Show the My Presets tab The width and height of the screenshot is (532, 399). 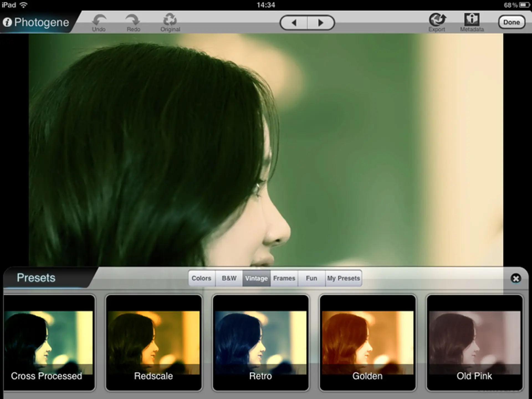click(x=343, y=278)
